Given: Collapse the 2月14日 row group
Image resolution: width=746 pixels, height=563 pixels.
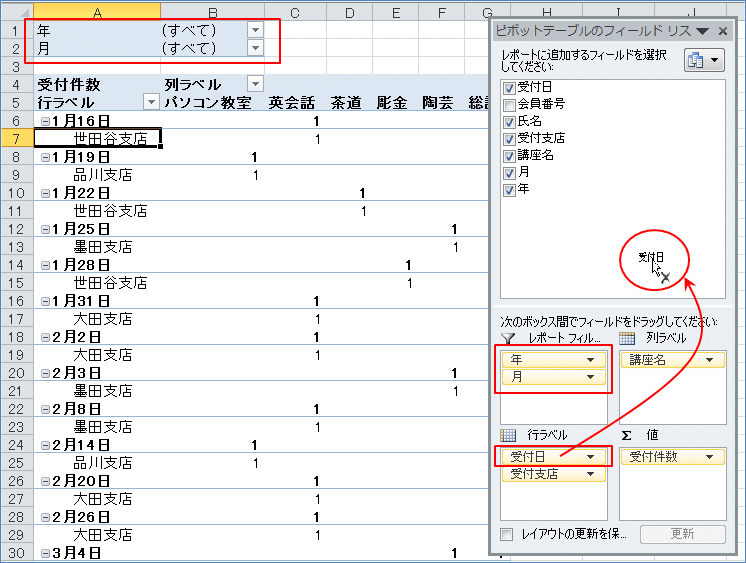Looking at the screenshot, I should [x=45, y=445].
